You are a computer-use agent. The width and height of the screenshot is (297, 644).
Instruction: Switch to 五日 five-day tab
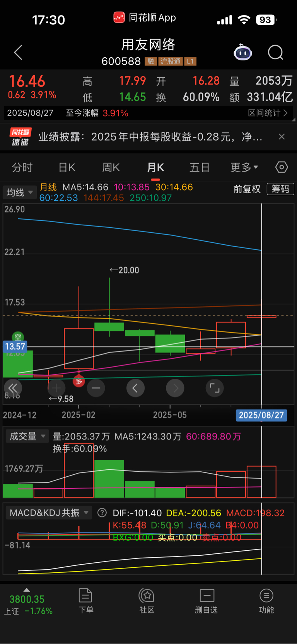pos(200,167)
